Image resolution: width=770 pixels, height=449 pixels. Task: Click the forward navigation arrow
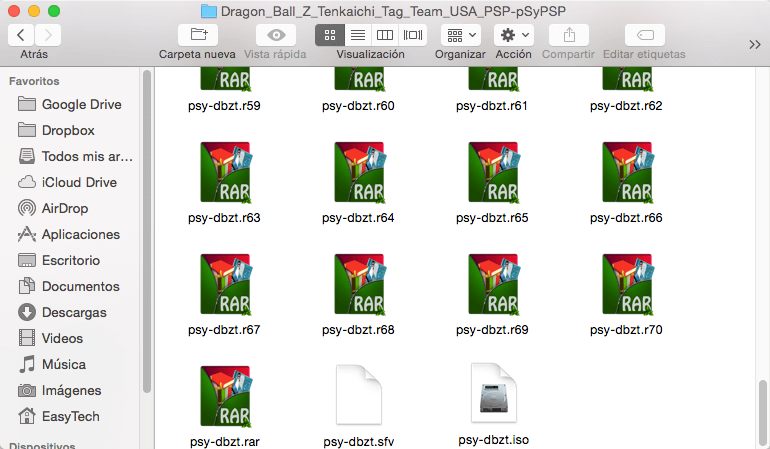click(47, 35)
